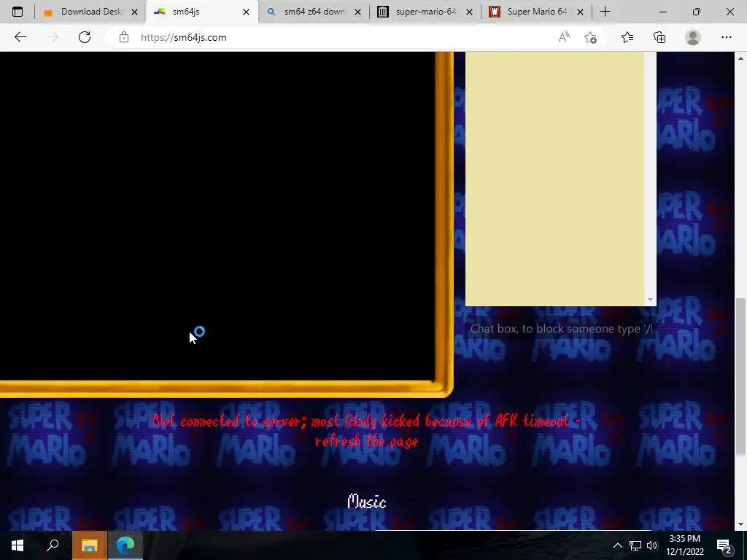Image resolution: width=747 pixels, height=560 pixels.
Task: Click the AFK timeout error message
Action: coord(366,431)
